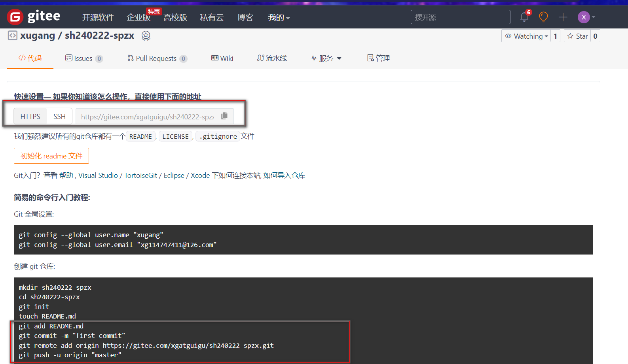Select the HTTPS protocol toggle
This screenshot has height=364, width=628.
30,116
